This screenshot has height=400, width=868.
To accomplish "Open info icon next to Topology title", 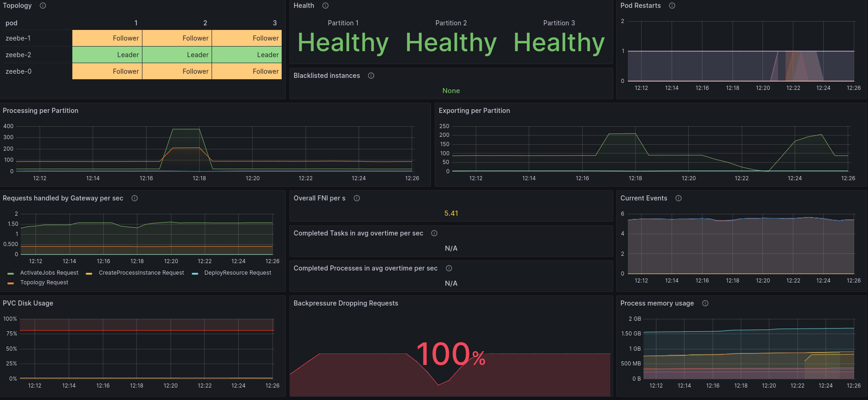I will coord(43,6).
